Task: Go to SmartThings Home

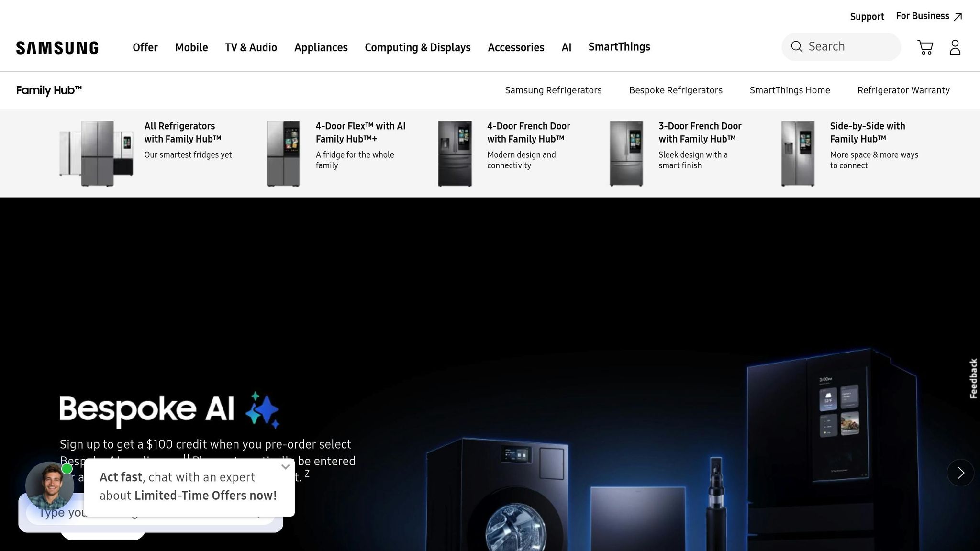Action: pos(790,90)
